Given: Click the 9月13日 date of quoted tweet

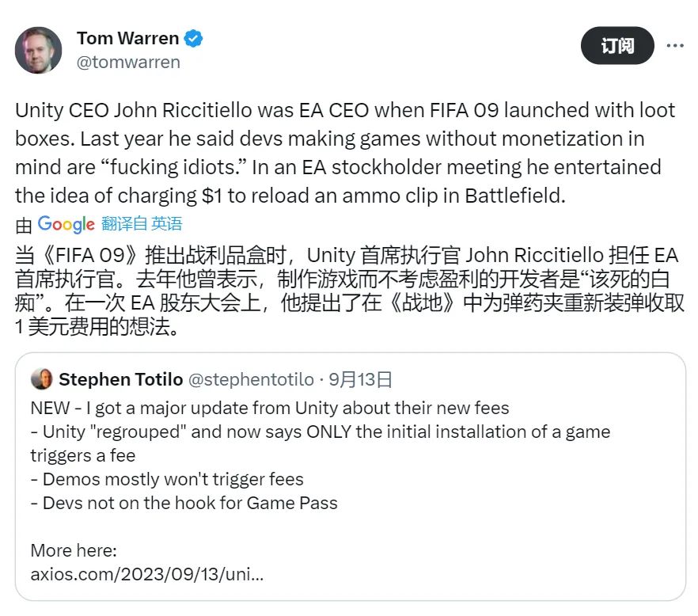Looking at the screenshot, I should [x=360, y=379].
